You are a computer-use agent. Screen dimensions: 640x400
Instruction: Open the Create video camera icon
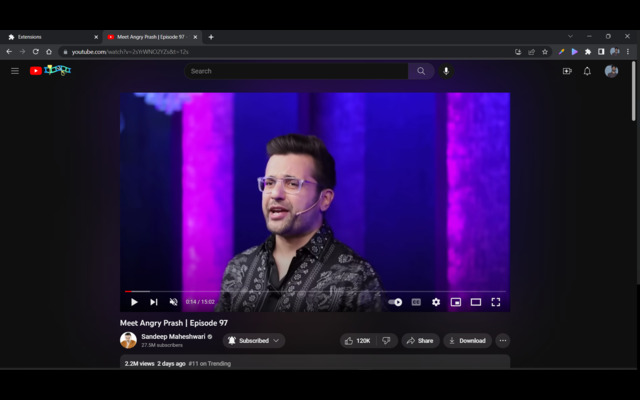click(x=567, y=71)
